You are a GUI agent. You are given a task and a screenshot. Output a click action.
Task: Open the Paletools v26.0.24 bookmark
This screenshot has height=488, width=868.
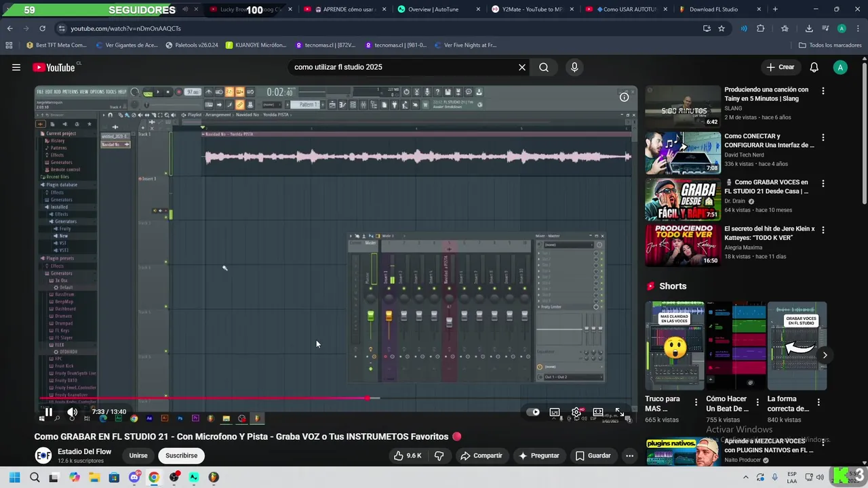point(192,45)
